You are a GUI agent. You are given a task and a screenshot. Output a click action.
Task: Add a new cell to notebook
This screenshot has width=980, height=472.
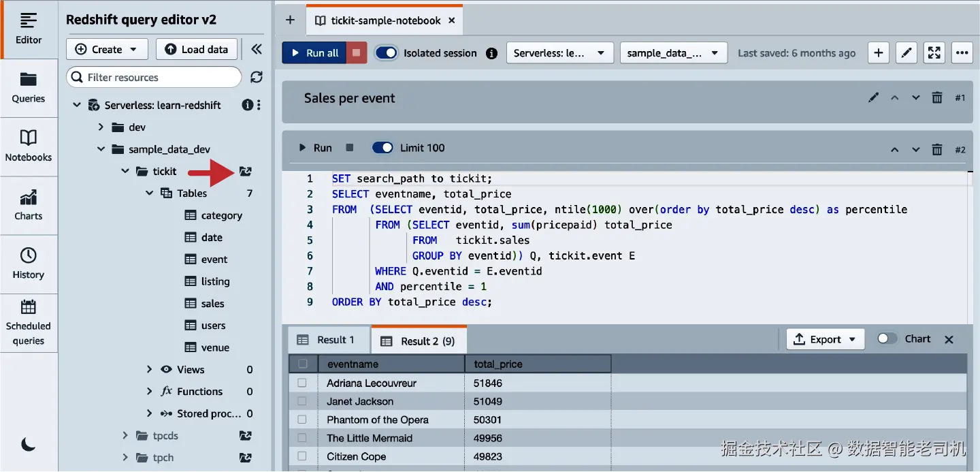pyautogui.click(x=879, y=52)
